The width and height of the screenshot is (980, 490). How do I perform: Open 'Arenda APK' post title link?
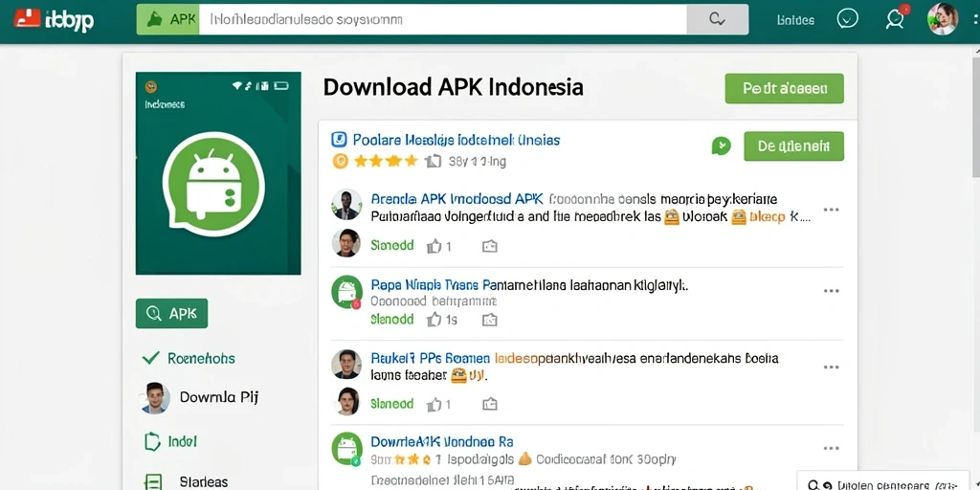(x=457, y=199)
